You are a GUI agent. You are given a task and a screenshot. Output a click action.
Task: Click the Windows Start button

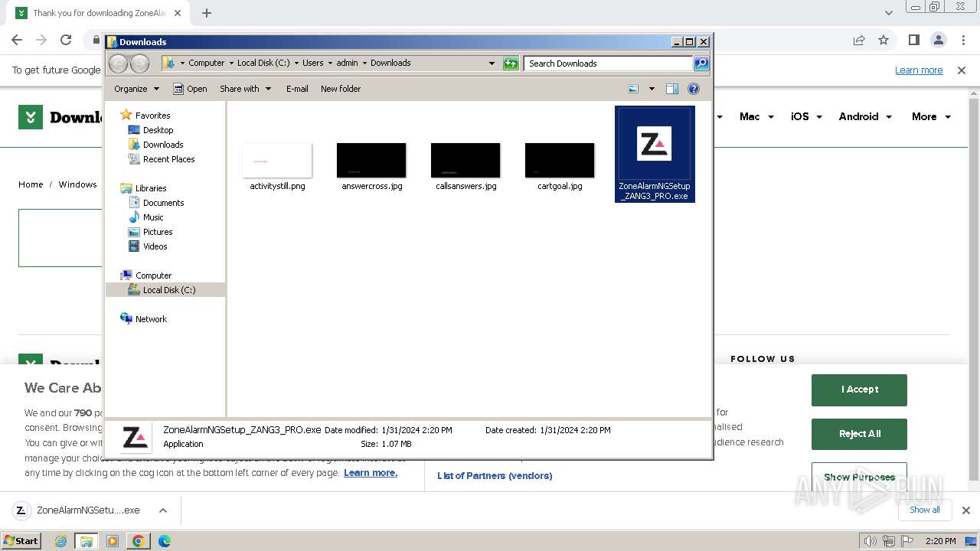click(x=21, y=540)
